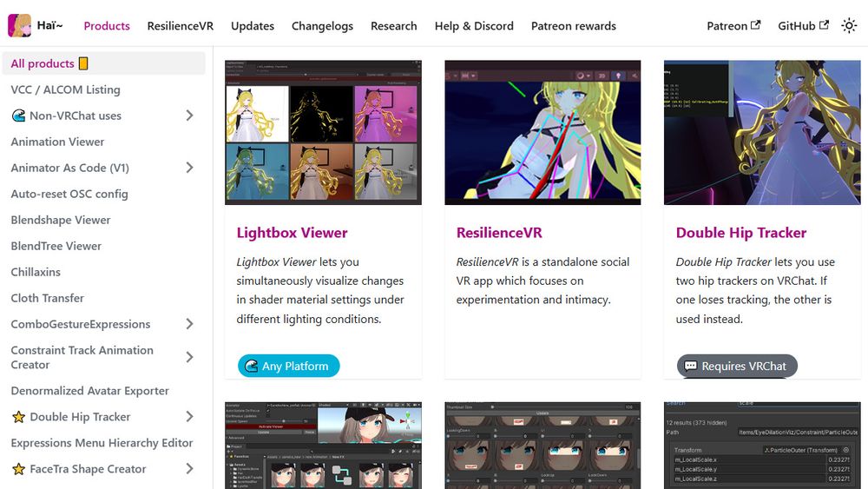This screenshot has width=868, height=489.
Task: Expand FaceTra Shape Creator chevron
Action: tap(189, 468)
